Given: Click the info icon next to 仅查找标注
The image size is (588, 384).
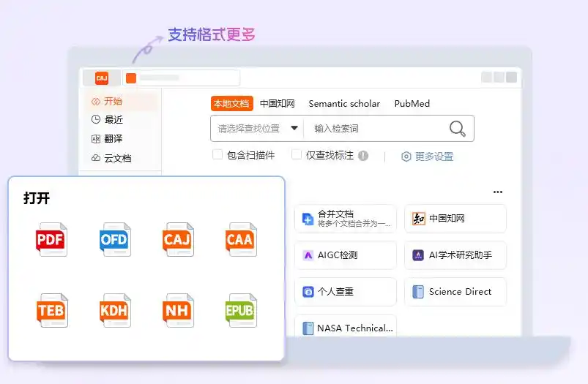Looking at the screenshot, I should [x=363, y=156].
